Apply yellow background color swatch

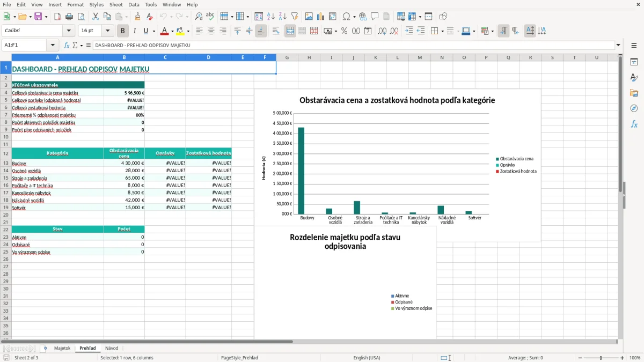click(x=180, y=31)
